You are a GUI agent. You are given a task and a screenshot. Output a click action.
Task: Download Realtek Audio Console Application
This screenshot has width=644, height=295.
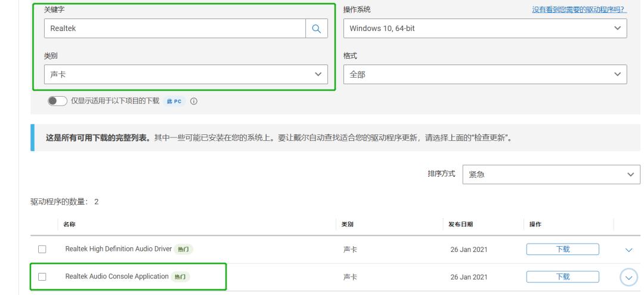coord(563,277)
